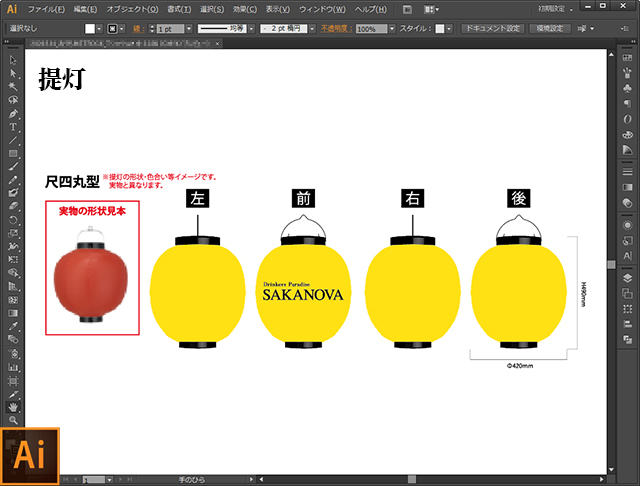
Task: Open the Pathfinder panel icon
Action: 627,340
